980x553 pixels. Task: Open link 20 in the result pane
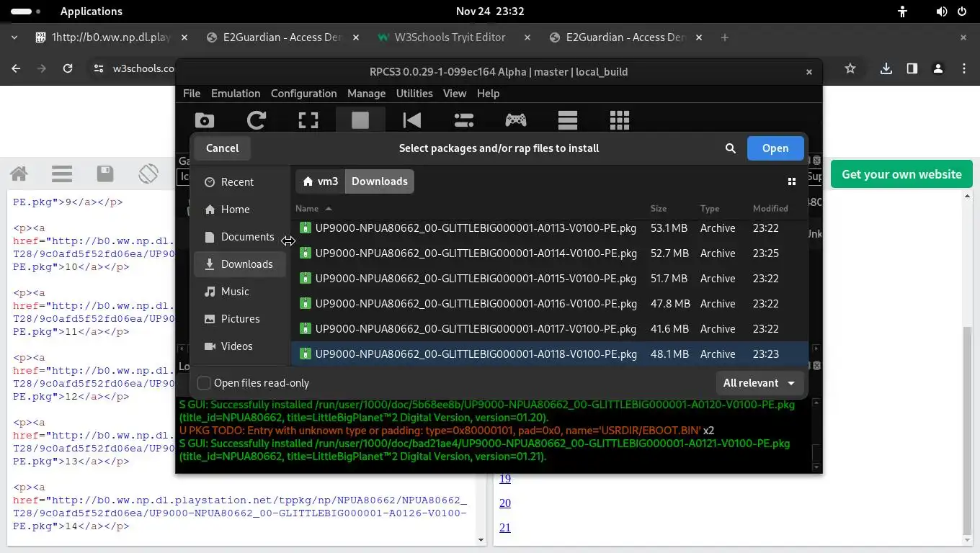pyautogui.click(x=505, y=503)
